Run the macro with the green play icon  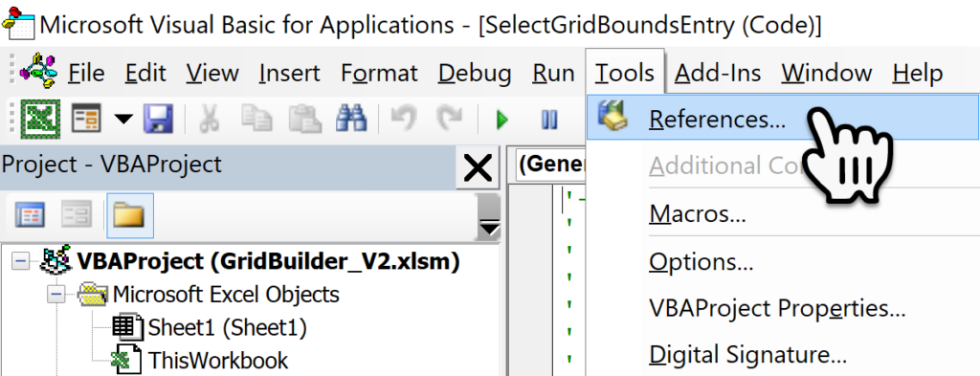coord(501,119)
